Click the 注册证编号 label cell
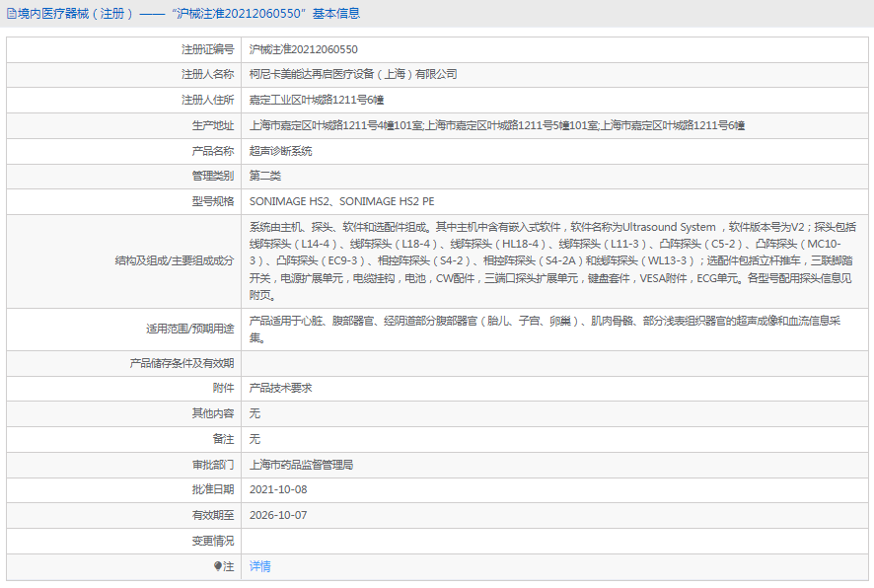 tap(123, 49)
